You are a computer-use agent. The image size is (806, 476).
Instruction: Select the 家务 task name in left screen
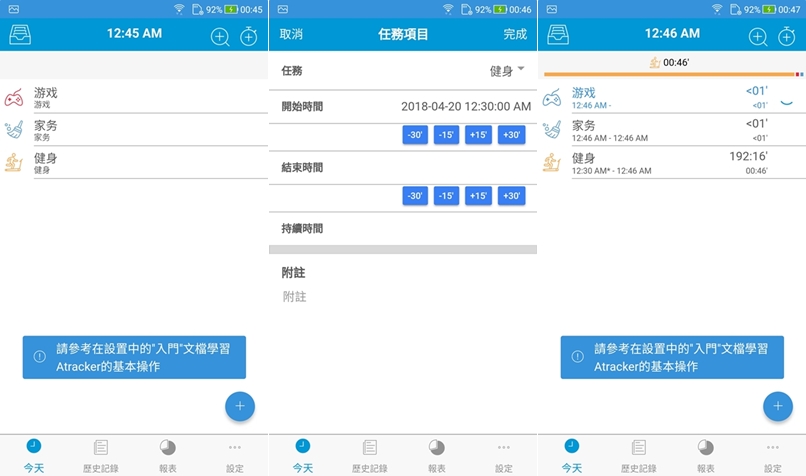[x=46, y=126]
